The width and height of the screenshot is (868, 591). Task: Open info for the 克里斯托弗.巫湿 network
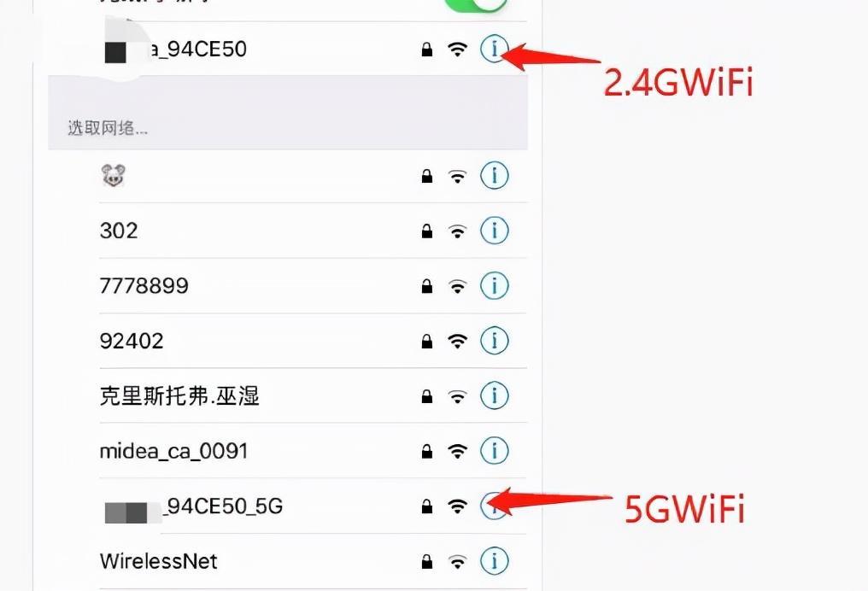point(494,395)
